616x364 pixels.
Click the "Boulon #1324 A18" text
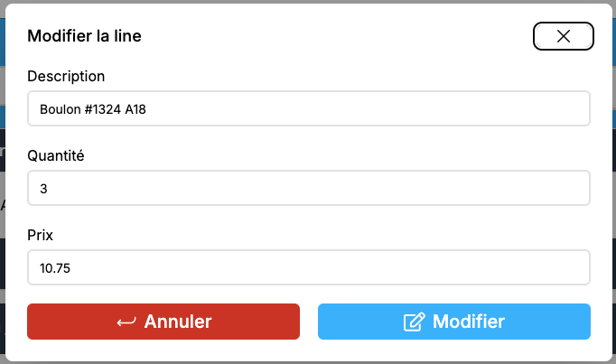93,109
